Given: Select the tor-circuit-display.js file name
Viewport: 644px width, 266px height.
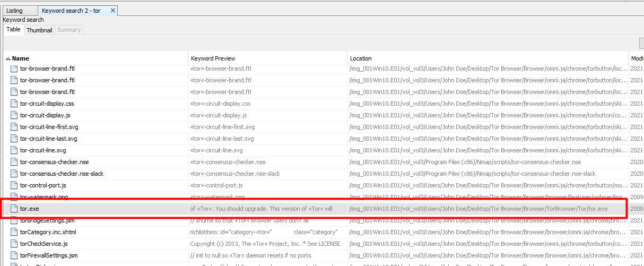Looking at the screenshot, I should pos(45,115).
